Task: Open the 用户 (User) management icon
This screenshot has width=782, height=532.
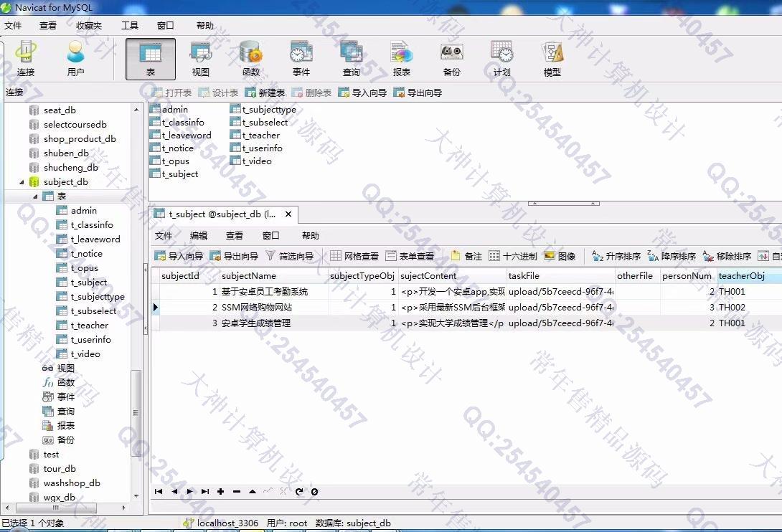Action: (x=75, y=58)
